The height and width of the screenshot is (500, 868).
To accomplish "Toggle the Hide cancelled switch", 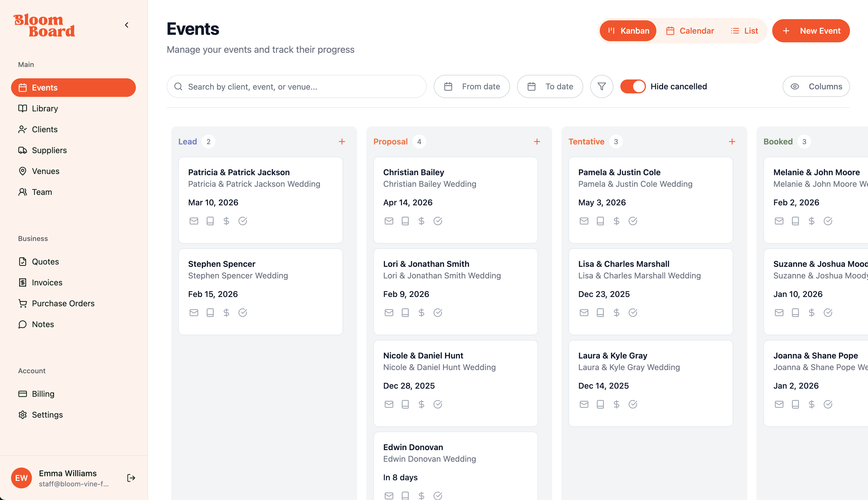I will tap(633, 86).
